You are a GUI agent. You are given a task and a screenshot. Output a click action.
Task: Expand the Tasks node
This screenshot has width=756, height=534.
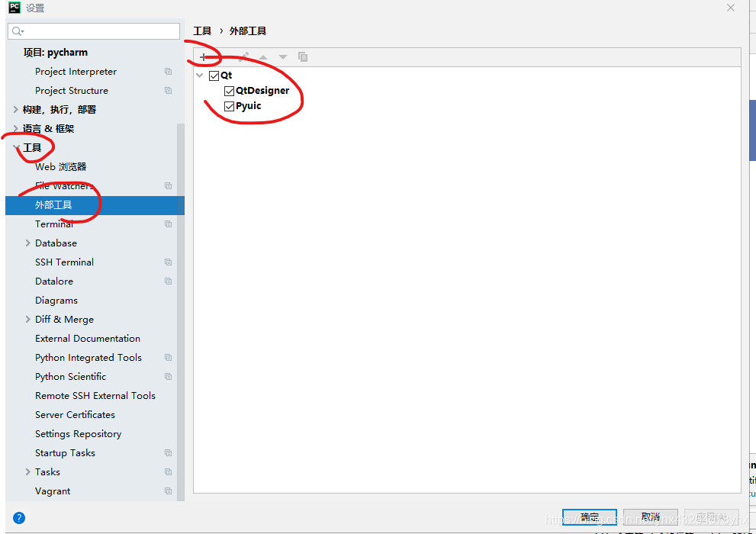[27, 472]
